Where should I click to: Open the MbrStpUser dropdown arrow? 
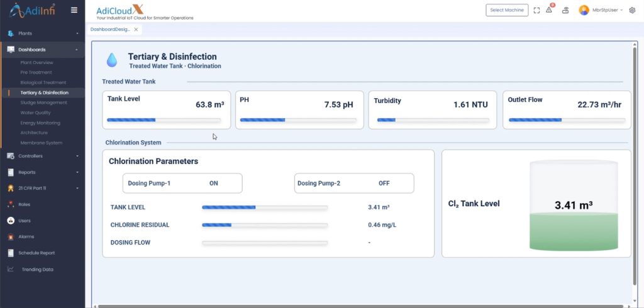pos(622,10)
